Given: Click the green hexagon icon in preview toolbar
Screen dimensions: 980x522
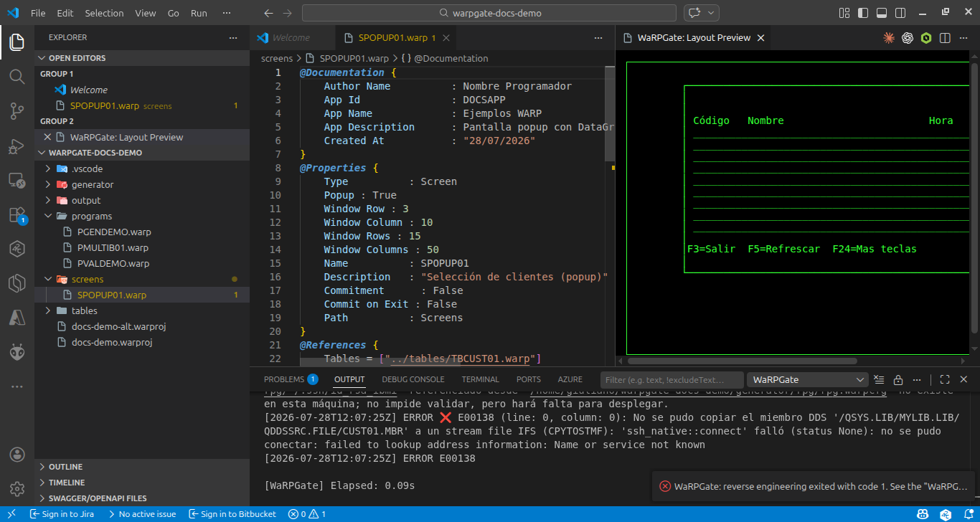Looking at the screenshot, I should pyautogui.click(x=926, y=38).
